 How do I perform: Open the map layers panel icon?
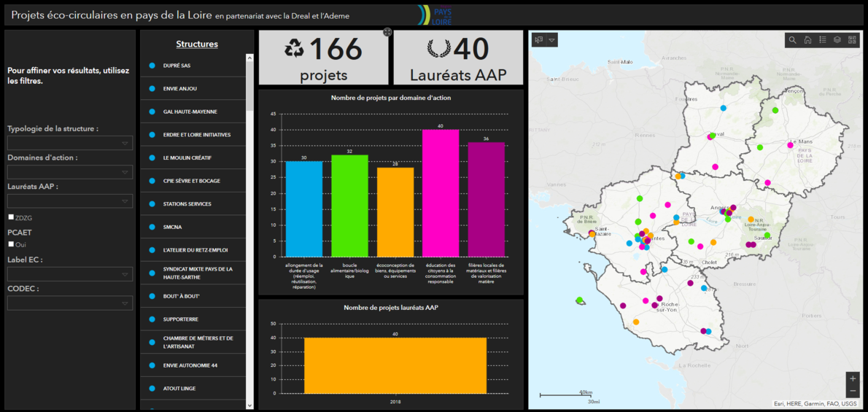click(837, 40)
